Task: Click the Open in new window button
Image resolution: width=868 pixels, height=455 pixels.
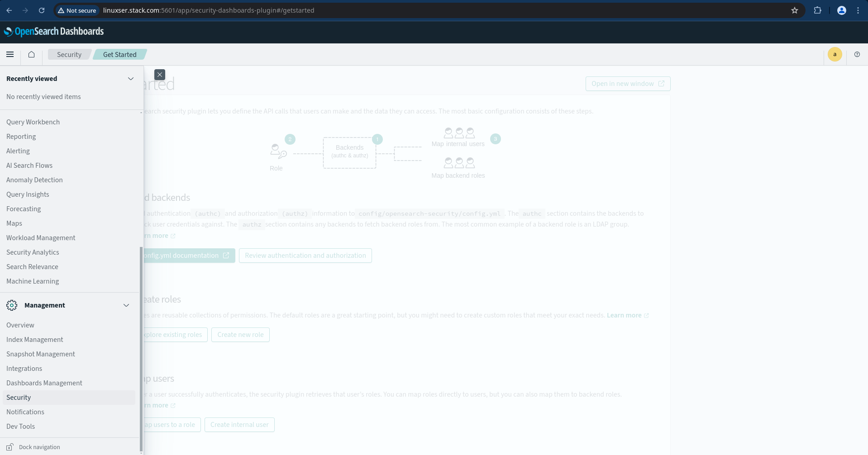Action: [x=628, y=84]
